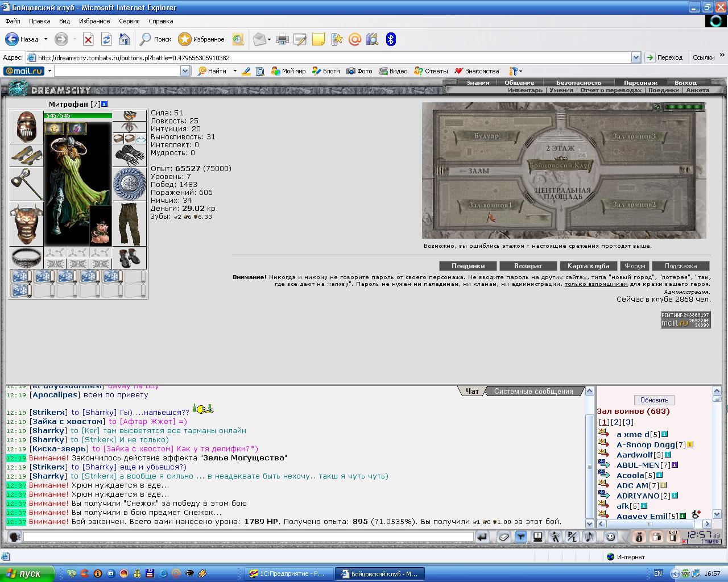Expand the Найти options dropdown arrow
The width and height of the screenshot is (728, 582).
(x=235, y=71)
